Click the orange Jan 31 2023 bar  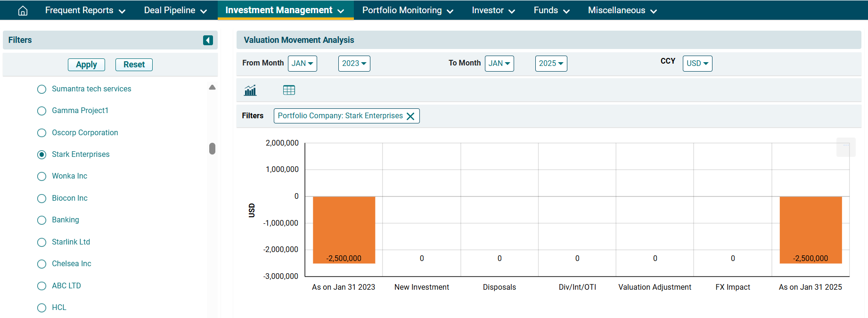pos(344,229)
